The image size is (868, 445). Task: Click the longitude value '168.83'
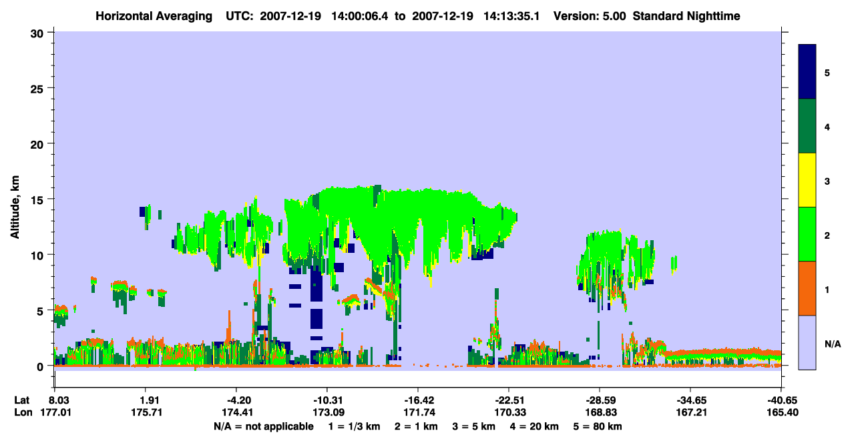(x=600, y=412)
